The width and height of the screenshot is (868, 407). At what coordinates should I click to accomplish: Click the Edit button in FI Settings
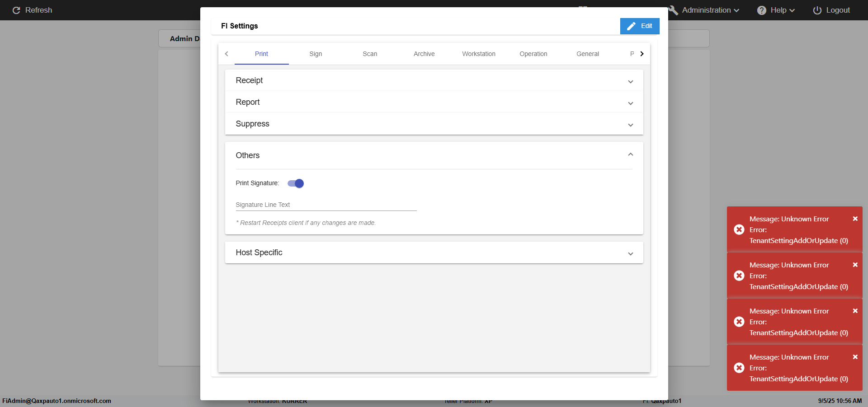[x=639, y=26]
